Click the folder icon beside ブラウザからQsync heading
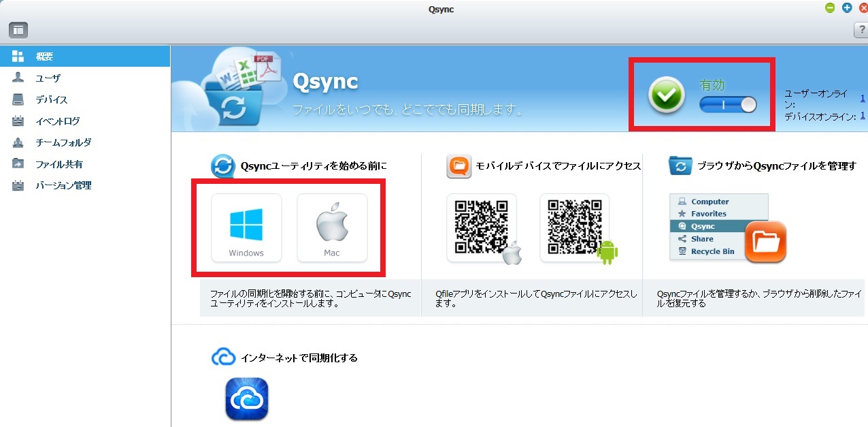 [x=680, y=166]
